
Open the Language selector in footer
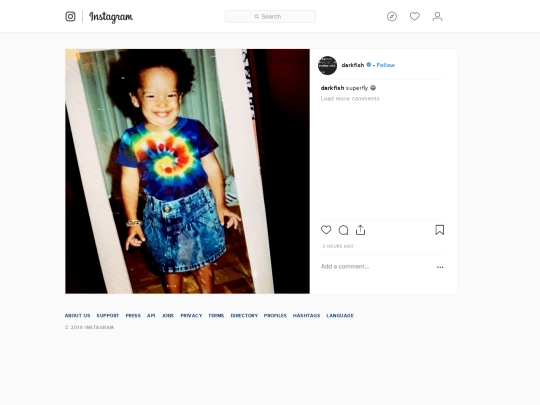click(340, 315)
